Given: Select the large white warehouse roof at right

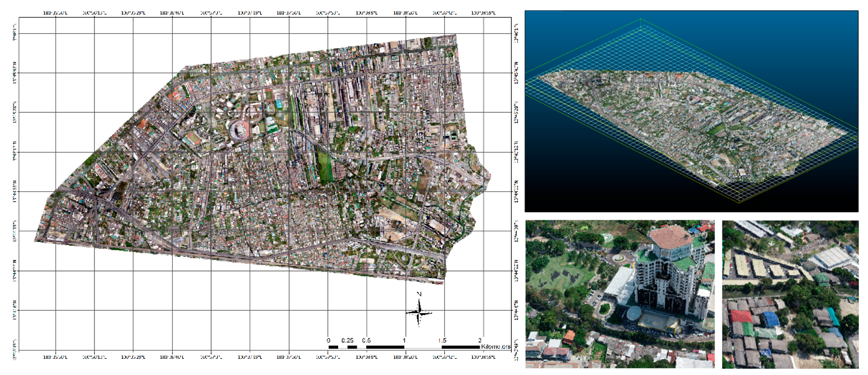Looking at the screenshot, I should [x=834, y=259].
